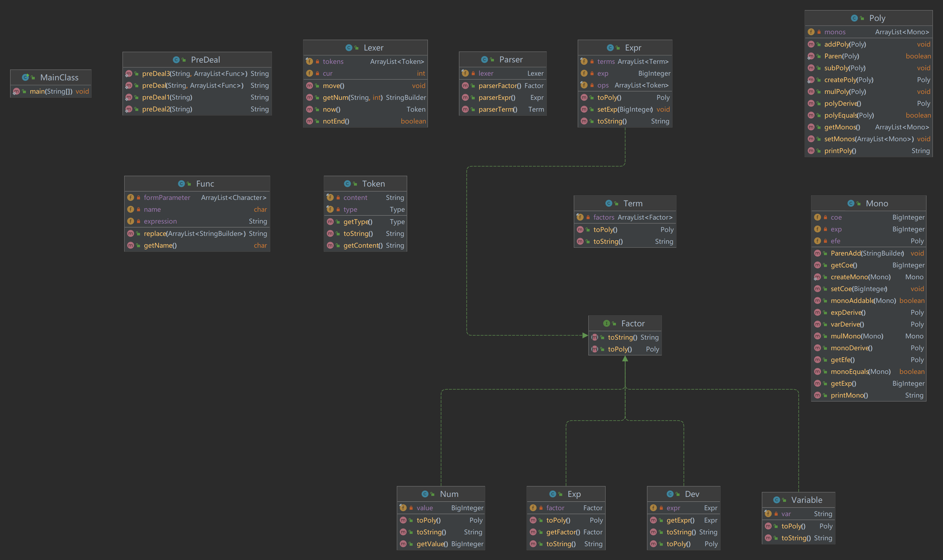Viewport: 943px width, 560px height.
Task: Click the Term class icon
Action: click(x=609, y=203)
